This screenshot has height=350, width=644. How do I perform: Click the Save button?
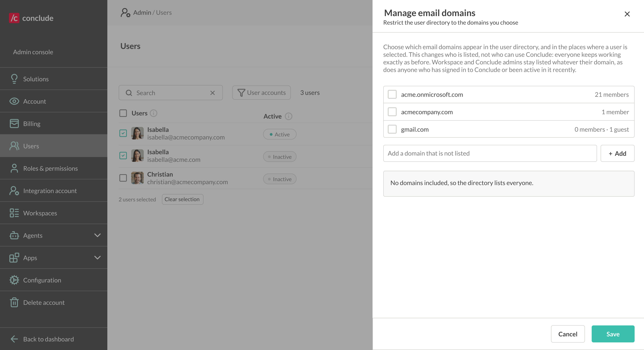point(613,334)
